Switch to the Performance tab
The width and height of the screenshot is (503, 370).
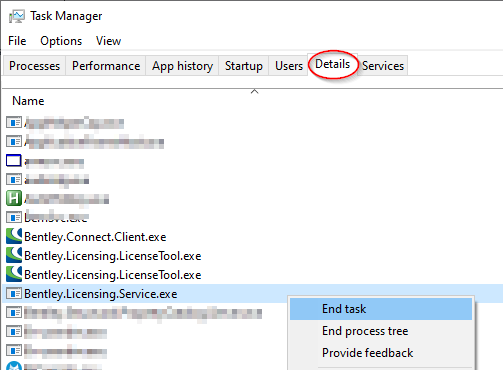(106, 66)
